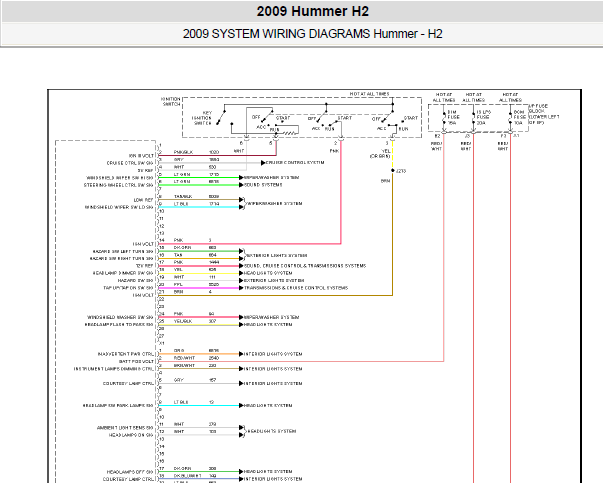Click the 'HOT AT ALL TIMES' label above ignition switch

(369, 94)
